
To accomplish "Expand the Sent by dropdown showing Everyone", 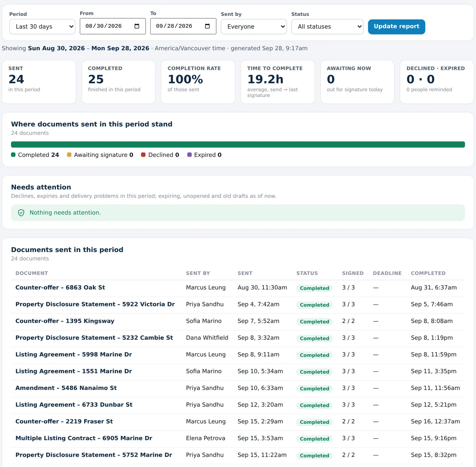I will pos(254,27).
